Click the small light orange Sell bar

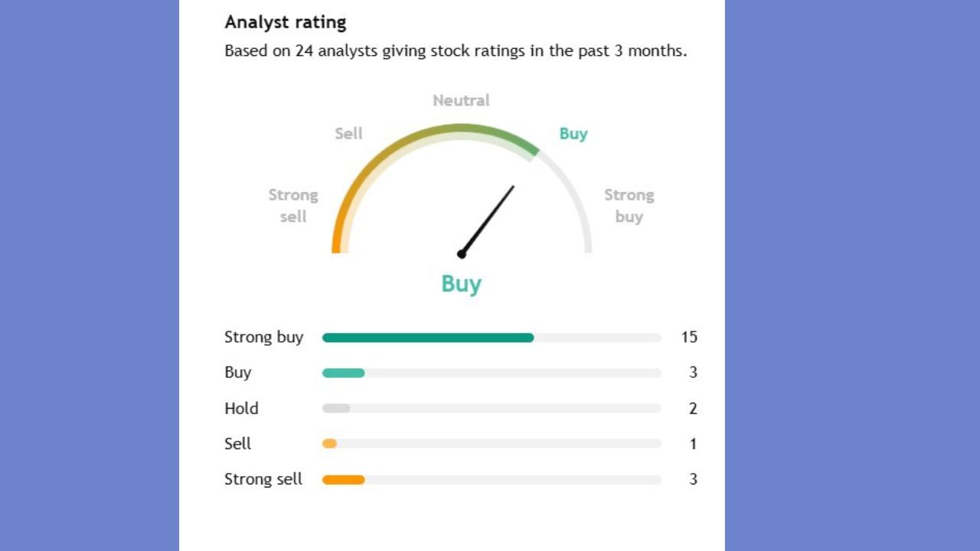329,444
